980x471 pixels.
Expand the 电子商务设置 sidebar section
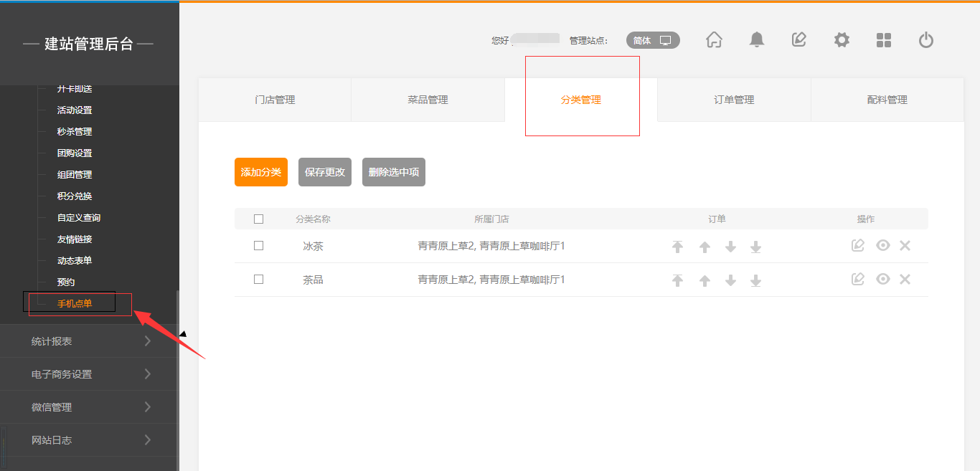tap(89, 374)
